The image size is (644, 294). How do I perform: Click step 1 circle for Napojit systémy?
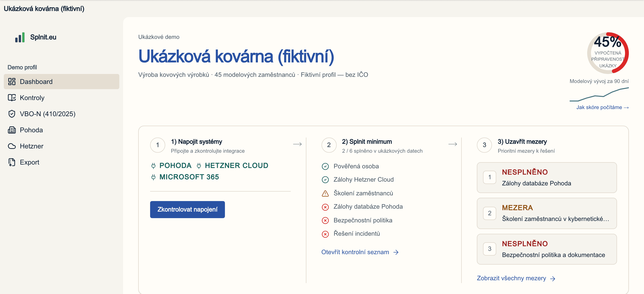(157, 145)
